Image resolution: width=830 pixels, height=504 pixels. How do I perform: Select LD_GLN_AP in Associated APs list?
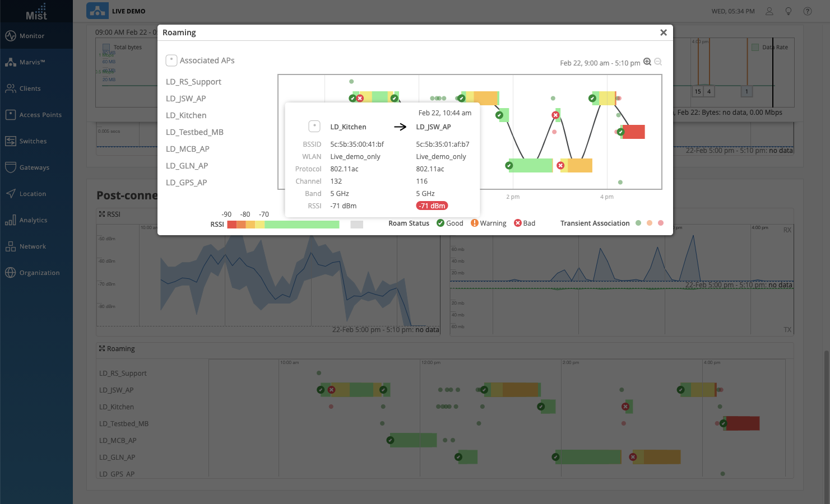[x=187, y=166]
